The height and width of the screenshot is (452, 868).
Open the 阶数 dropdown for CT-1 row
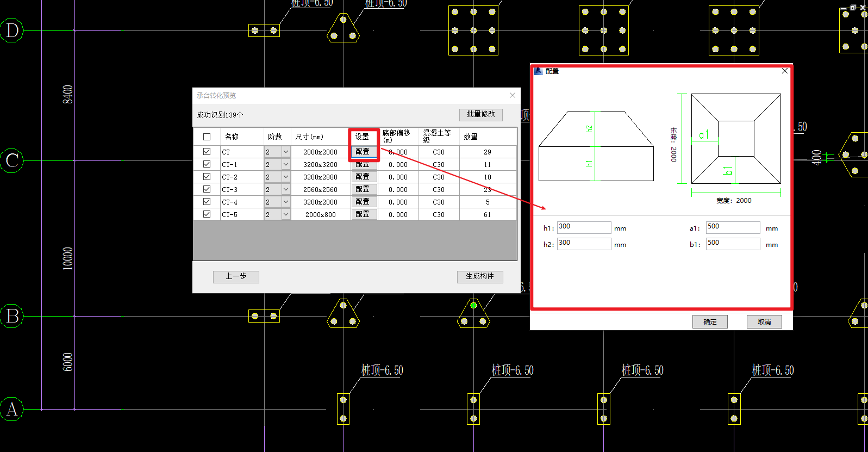point(286,164)
